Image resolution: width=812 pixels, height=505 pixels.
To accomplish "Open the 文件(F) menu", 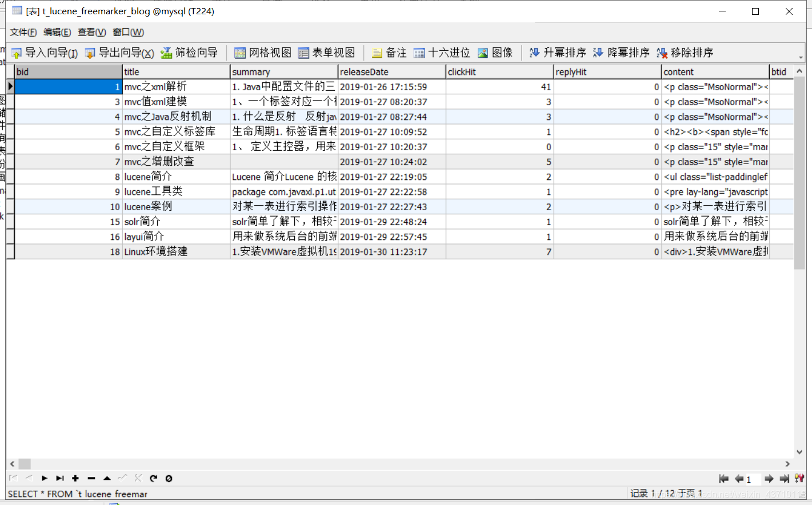I will (23, 32).
